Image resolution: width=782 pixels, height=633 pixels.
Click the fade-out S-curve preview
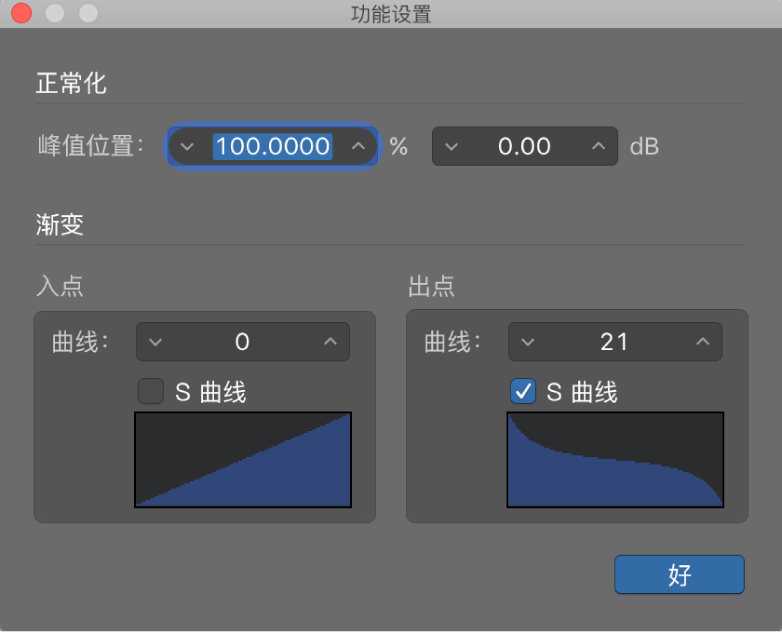(x=615, y=460)
